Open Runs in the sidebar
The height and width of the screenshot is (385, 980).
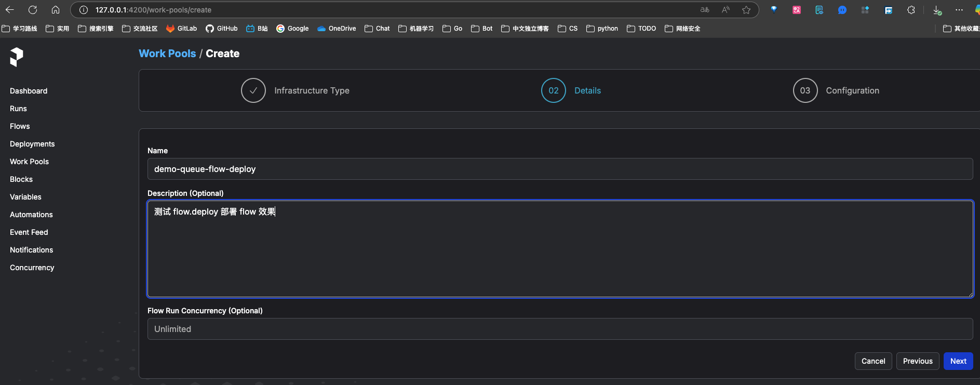pos(18,109)
